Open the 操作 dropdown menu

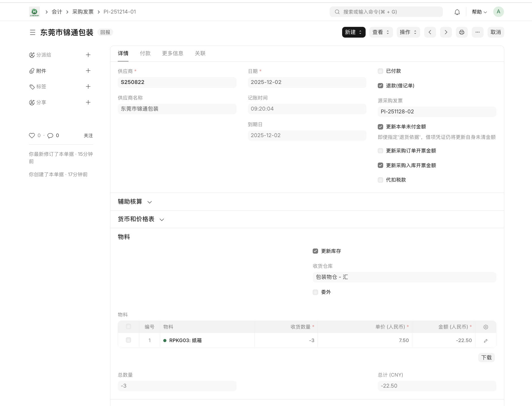coord(408,32)
